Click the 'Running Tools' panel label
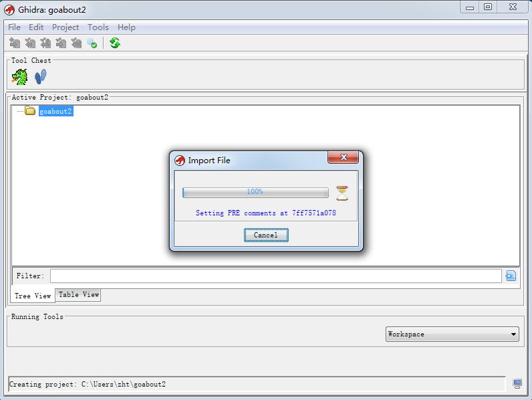532x400 pixels. tap(37, 316)
